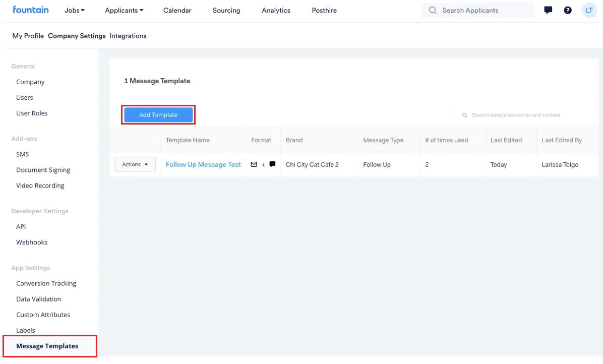Click the magnifier icon in template search
Viewport: 603px width, 364px height.
click(x=464, y=115)
